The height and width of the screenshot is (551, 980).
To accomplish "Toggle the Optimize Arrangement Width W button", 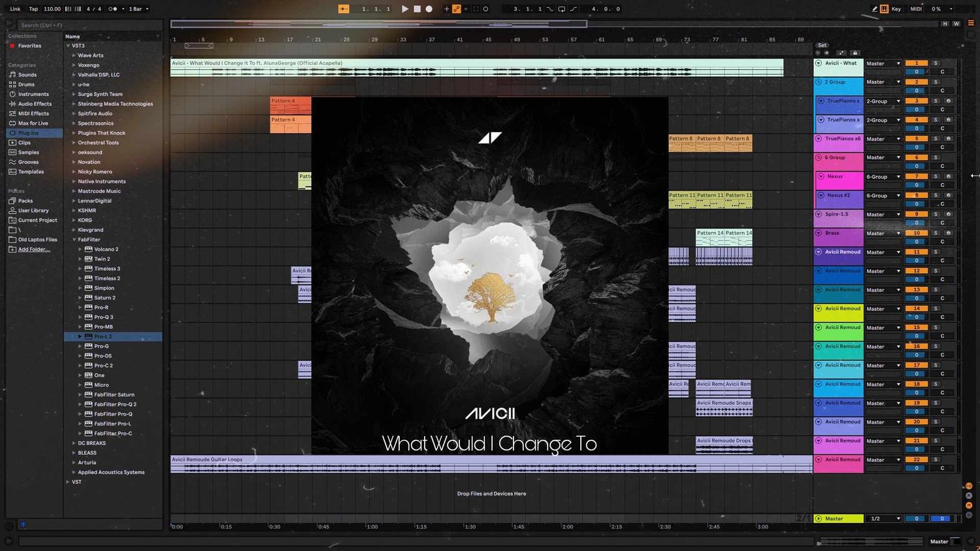I will pos(956,24).
